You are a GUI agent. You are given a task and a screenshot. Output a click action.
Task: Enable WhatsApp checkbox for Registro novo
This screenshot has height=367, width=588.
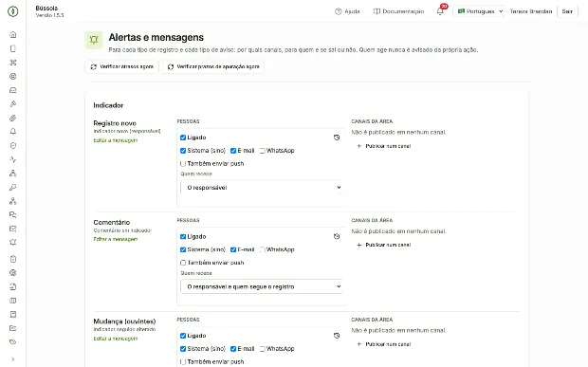[x=263, y=151]
